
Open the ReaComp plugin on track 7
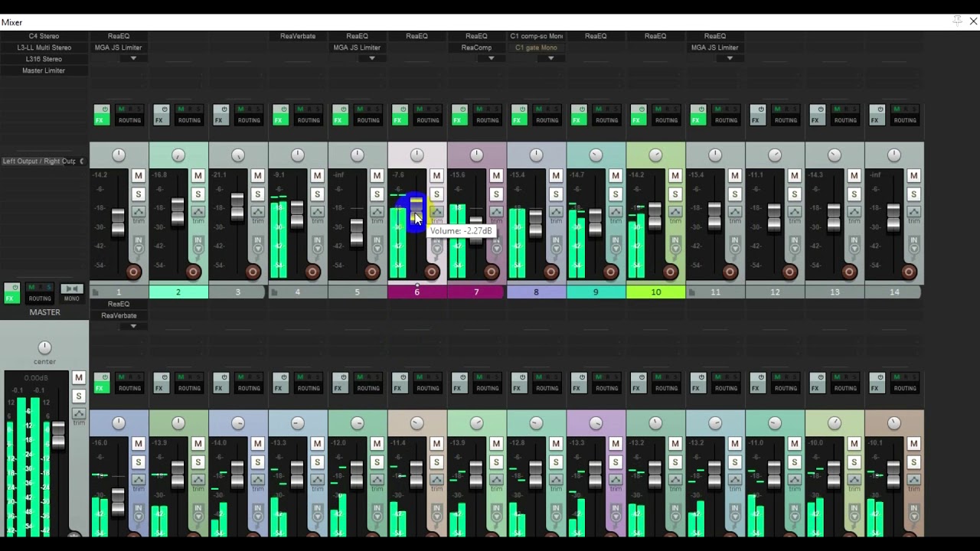click(476, 47)
